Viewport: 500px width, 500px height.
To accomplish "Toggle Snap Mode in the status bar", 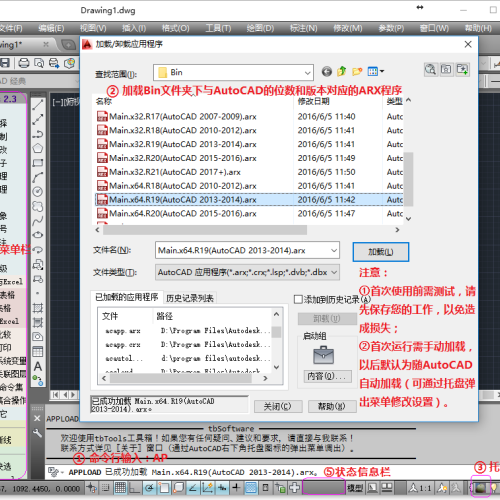I will click(106, 488).
